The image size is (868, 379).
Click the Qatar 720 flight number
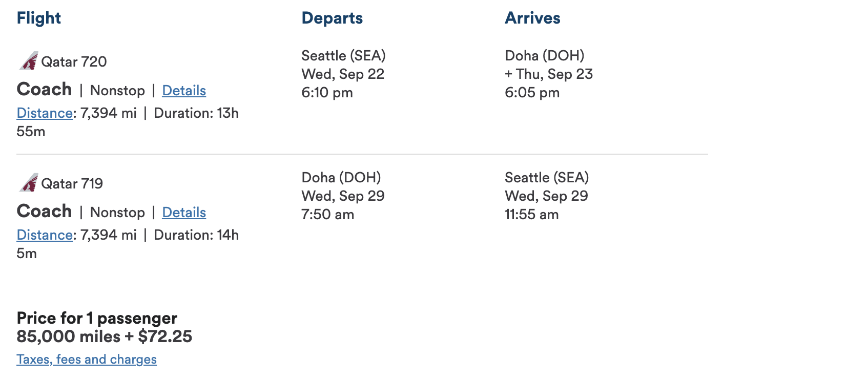click(x=74, y=61)
